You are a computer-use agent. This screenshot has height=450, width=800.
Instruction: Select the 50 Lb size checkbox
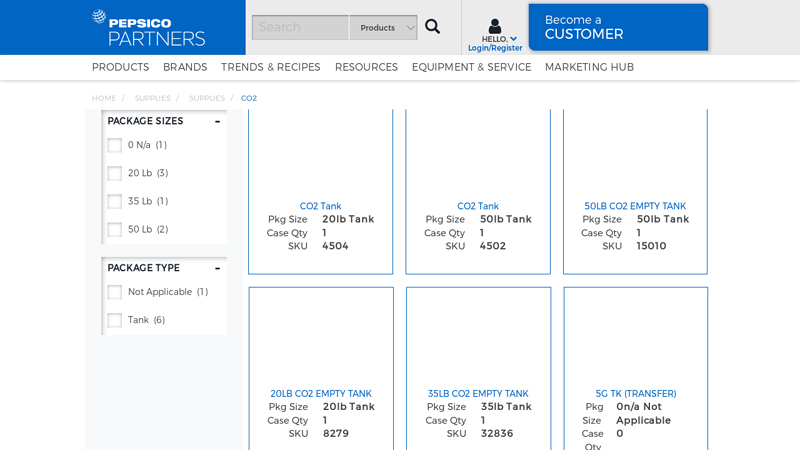[115, 229]
